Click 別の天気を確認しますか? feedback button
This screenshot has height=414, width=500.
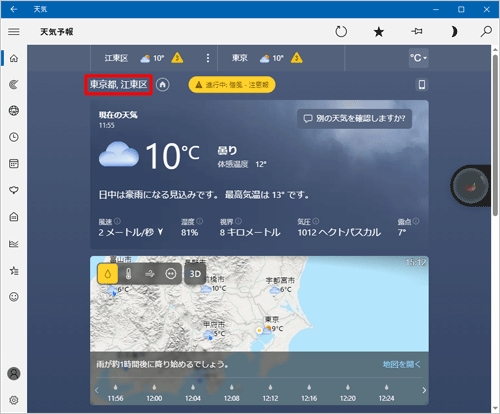point(354,119)
